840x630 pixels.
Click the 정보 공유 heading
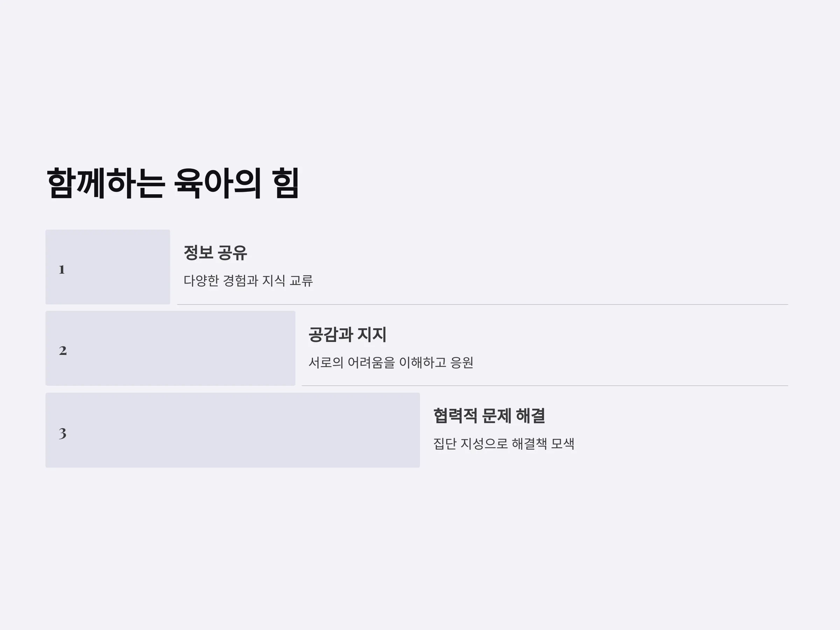(x=215, y=253)
